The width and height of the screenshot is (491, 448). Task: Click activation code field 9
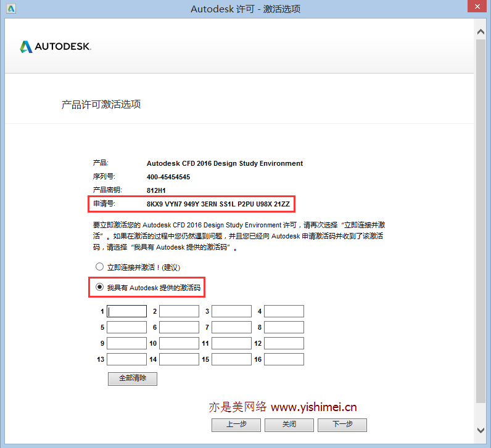[127, 343]
